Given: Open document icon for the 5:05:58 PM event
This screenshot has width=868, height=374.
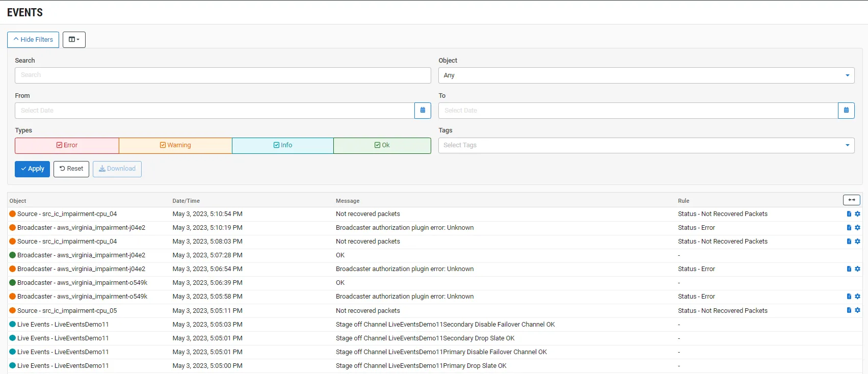Looking at the screenshot, I should (x=849, y=297).
